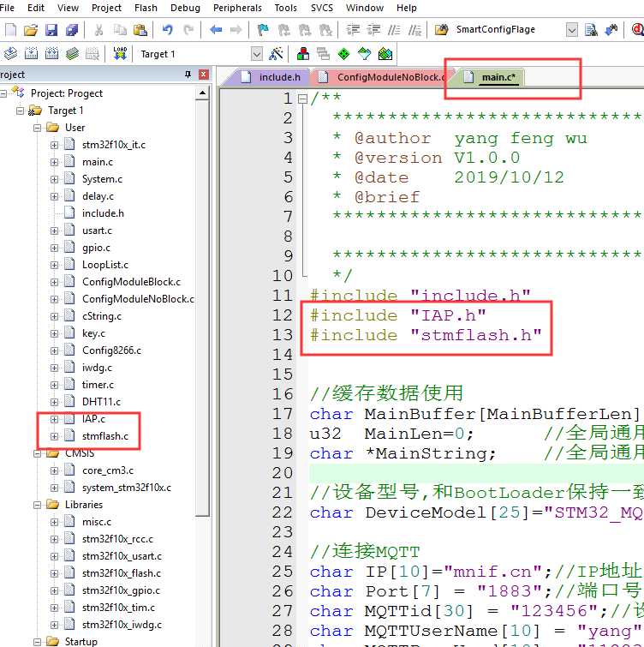Select stmflash.c in the project tree
Screen dimensions: 644x647
(104, 436)
